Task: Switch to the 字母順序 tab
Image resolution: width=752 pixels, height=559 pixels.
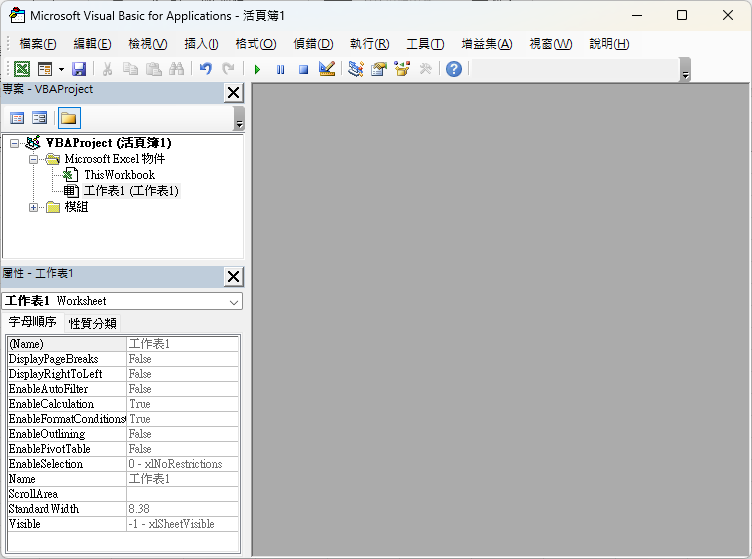Action: (33, 322)
